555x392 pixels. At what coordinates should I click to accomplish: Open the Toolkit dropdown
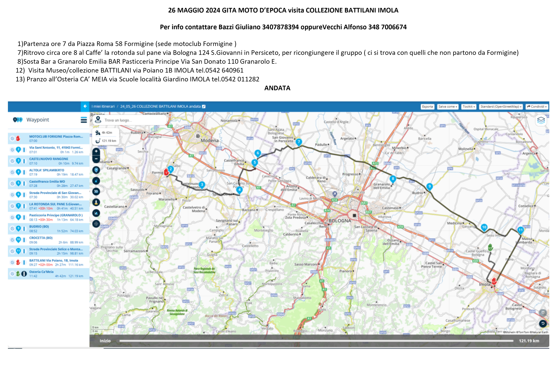click(x=469, y=107)
